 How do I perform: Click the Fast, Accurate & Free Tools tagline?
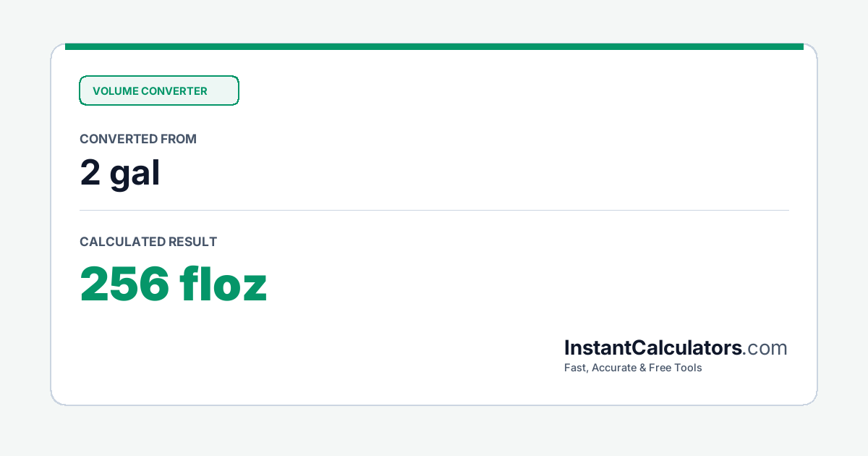633,368
